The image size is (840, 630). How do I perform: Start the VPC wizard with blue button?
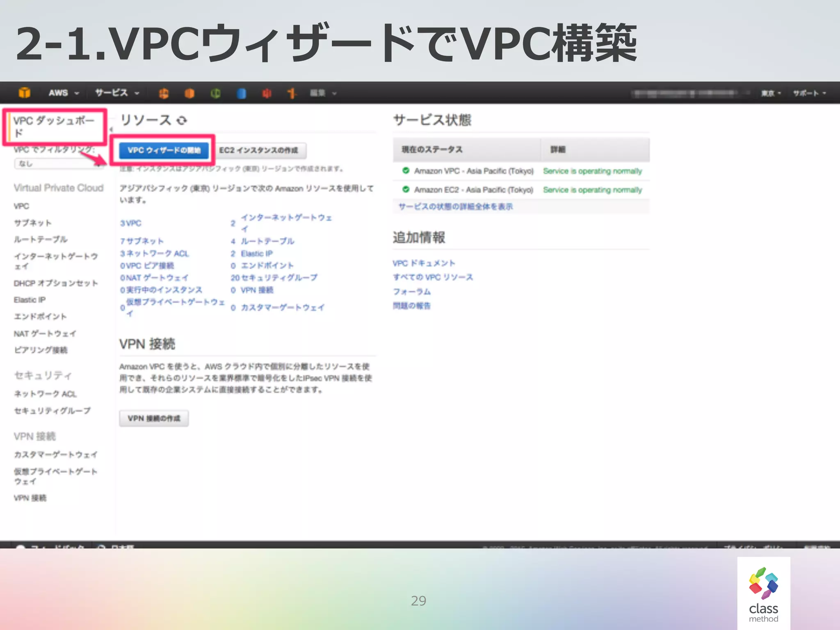tap(164, 150)
